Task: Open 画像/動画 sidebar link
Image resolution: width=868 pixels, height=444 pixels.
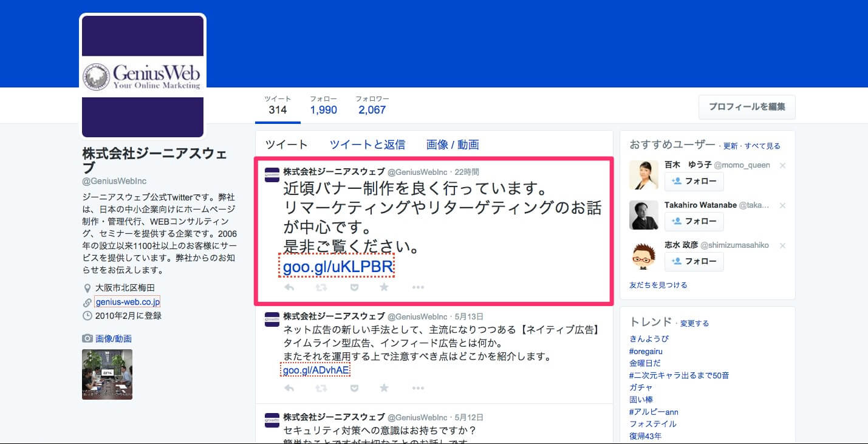Action: pos(113,338)
